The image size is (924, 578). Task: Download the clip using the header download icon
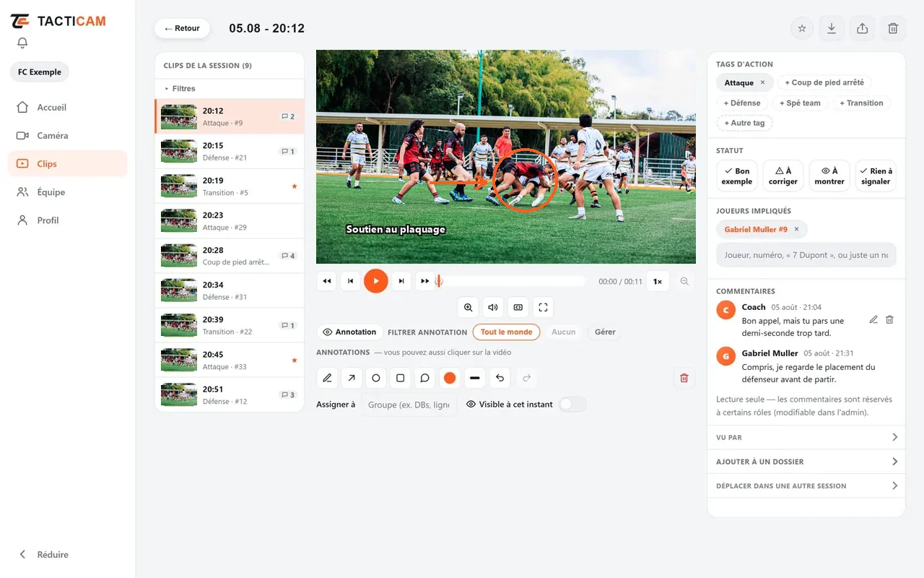pos(832,28)
